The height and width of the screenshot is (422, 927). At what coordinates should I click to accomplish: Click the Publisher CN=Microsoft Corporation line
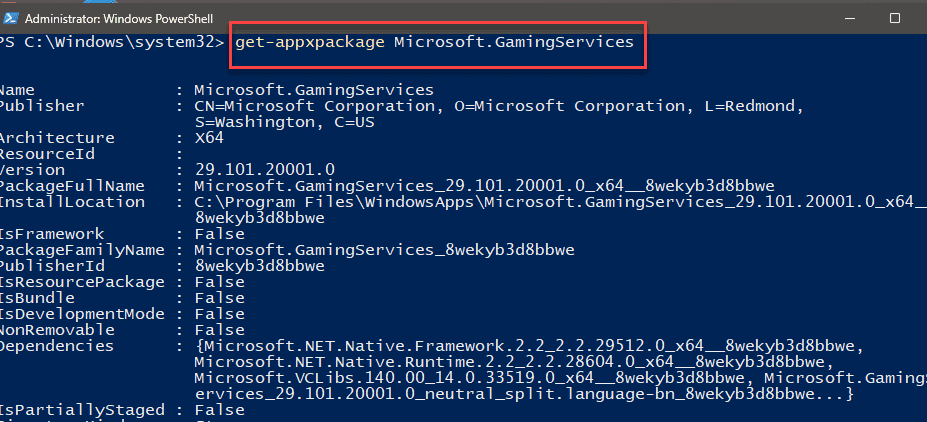pyautogui.click(x=499, y=106)
